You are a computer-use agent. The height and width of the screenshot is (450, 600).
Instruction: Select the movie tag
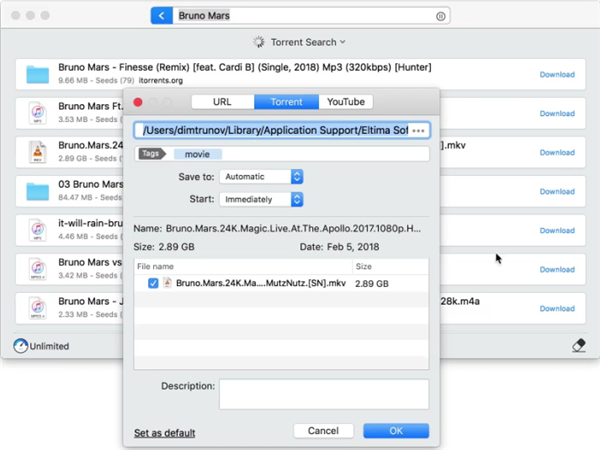pos(197,154)
